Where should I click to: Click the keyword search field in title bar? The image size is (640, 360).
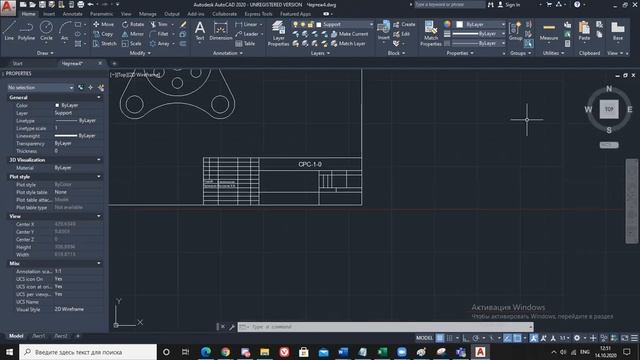(450, 4)
